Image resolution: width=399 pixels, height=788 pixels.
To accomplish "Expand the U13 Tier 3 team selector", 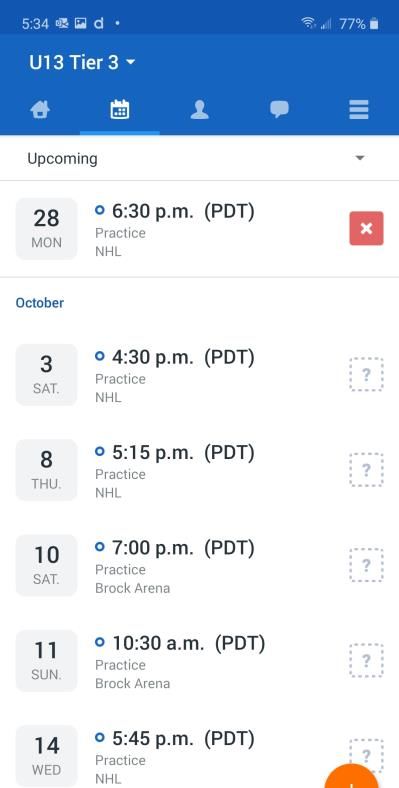I will click(82, 62).
